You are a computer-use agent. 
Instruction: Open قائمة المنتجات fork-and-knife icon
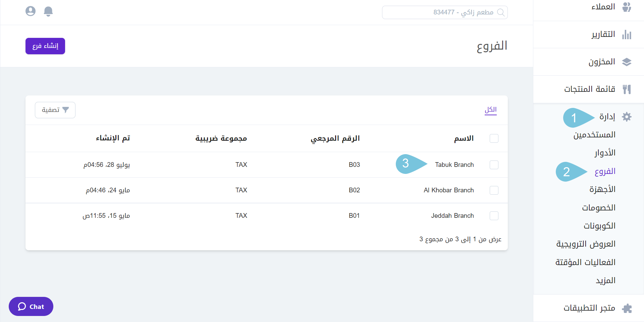coord(627,89)
